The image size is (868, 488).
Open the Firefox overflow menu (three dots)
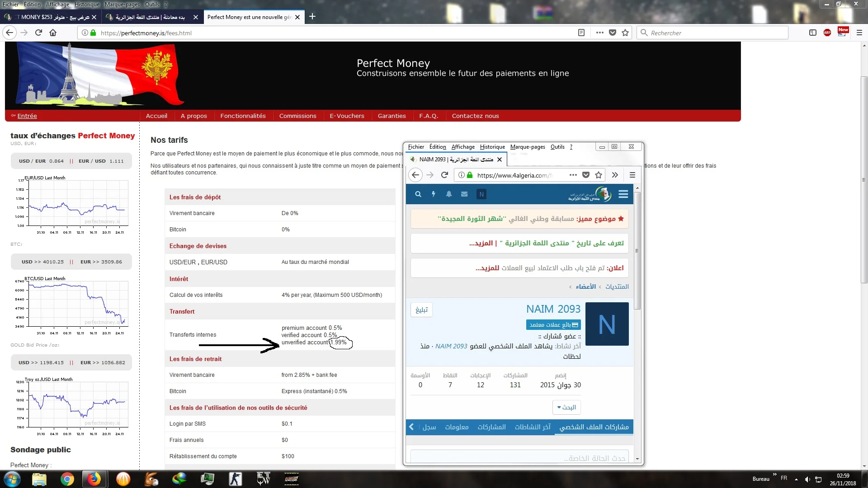[x=599, y=33]
